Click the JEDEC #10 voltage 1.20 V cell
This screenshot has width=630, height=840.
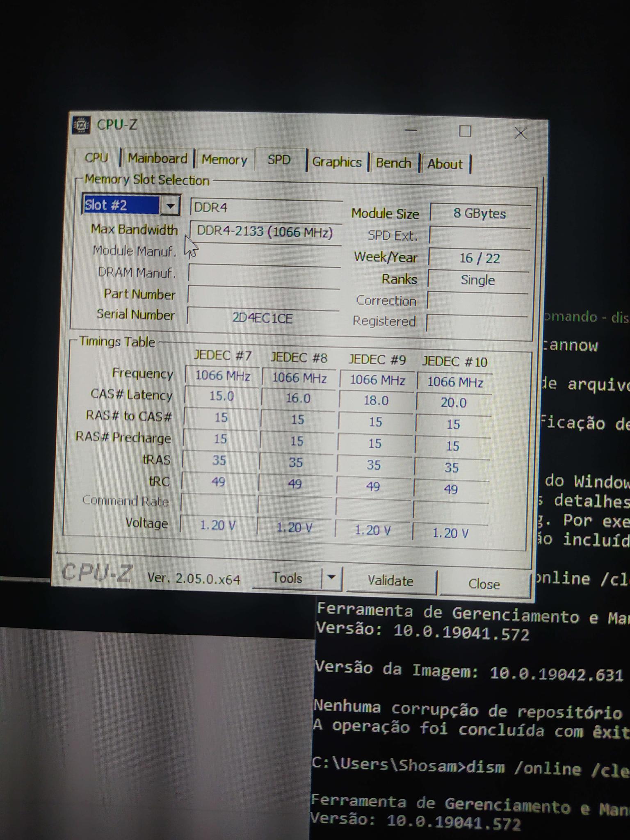point(450,533)
